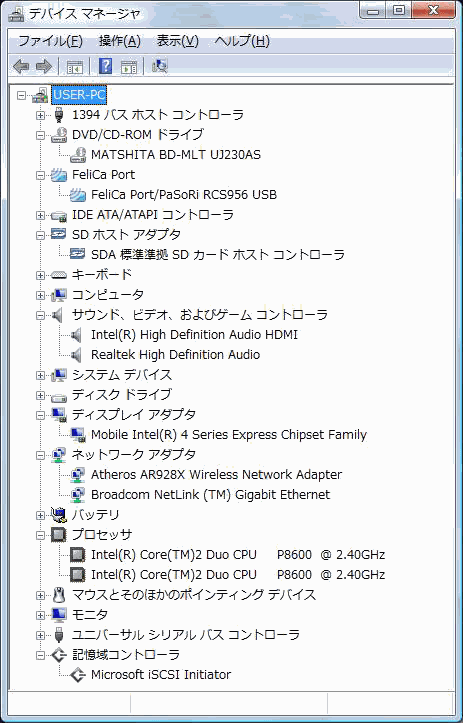Click the Atheros AR928X Wireless adapter icon
Image resolution: width=463 pixels, height=723 pixels.
[78, 474]
